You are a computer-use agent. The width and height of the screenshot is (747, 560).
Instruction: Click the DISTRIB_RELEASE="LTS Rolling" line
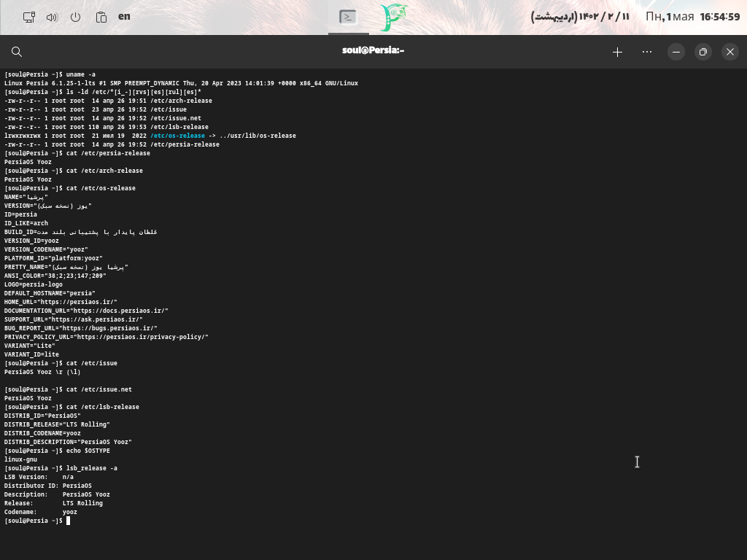point(57,424)
